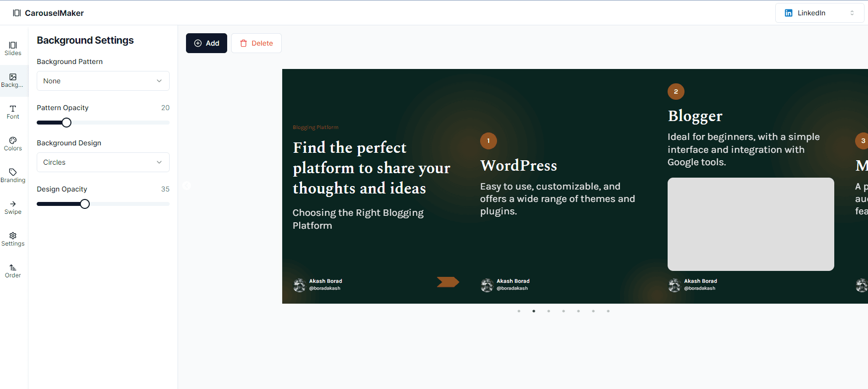Jump to the last pagination dot

(608, 311)
